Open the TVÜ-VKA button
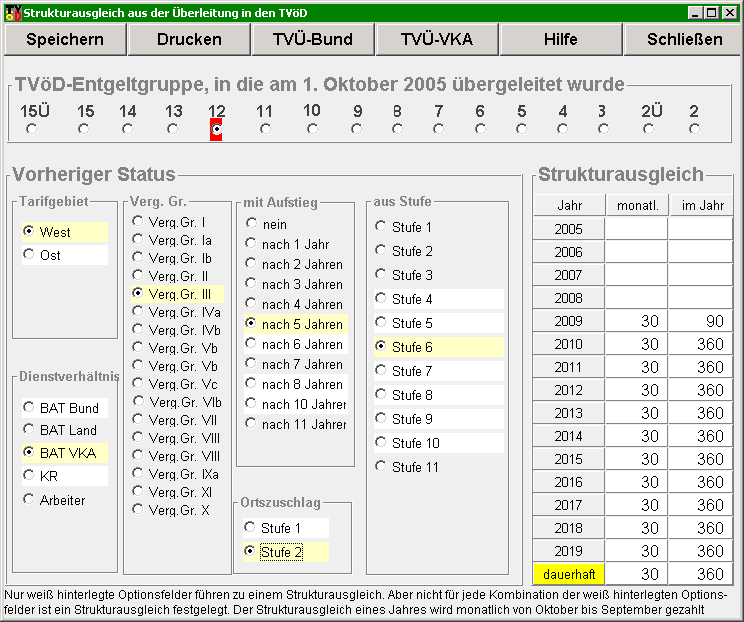This screenshot has width=744, height=622. click(x=437, y=39)
